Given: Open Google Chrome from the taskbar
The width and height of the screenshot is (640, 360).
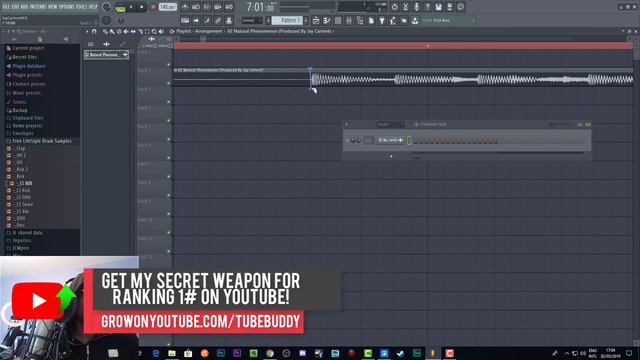Looking at the screenshot, I should pyautogui.click(x=270, y=353).
